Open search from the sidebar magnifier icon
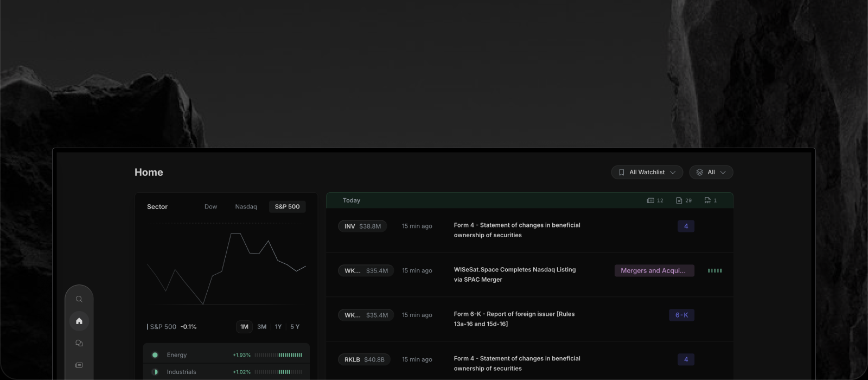 pyautogui.click(x=79, y=299)
